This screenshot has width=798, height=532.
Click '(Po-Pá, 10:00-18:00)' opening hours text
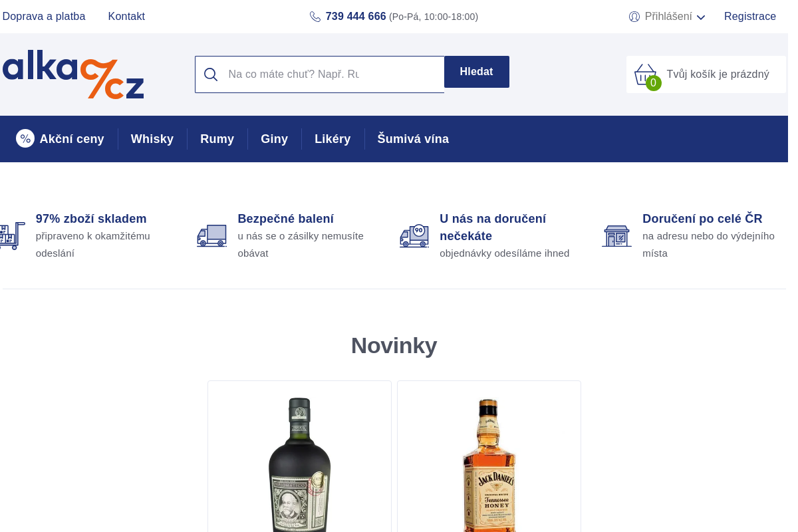coord(434,17)
